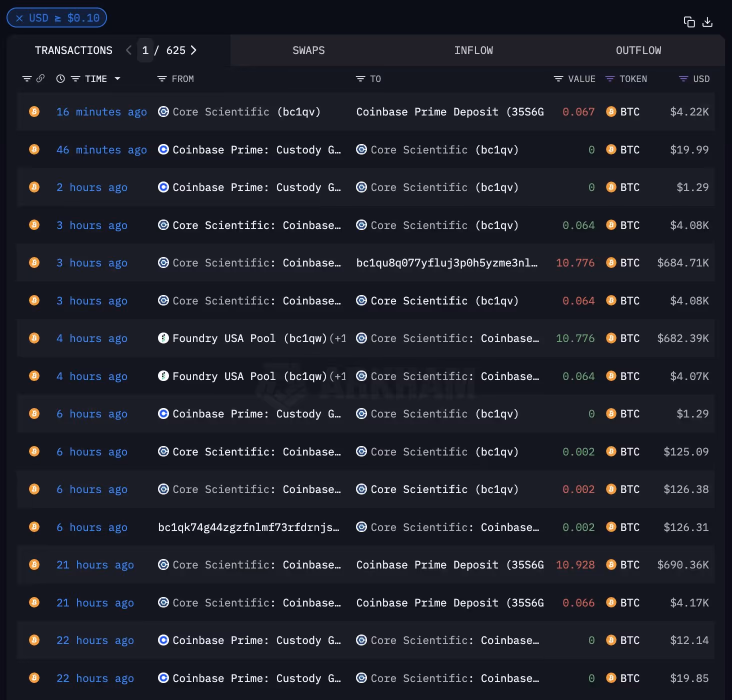This screenshot has height=700, width=732.
Task: Click Core Scientific: Coinbase recipient in $12.14 row
Action: (x=455, y=640)
